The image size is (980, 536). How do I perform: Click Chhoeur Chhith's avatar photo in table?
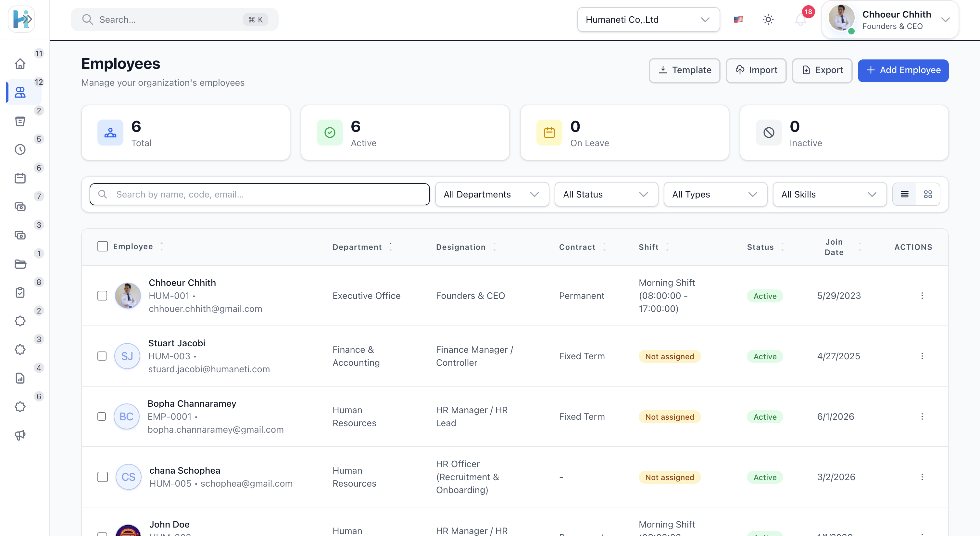point(128,295)
